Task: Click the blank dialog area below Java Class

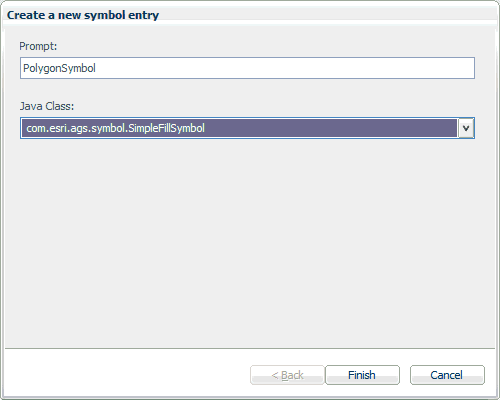Action: 250,243
